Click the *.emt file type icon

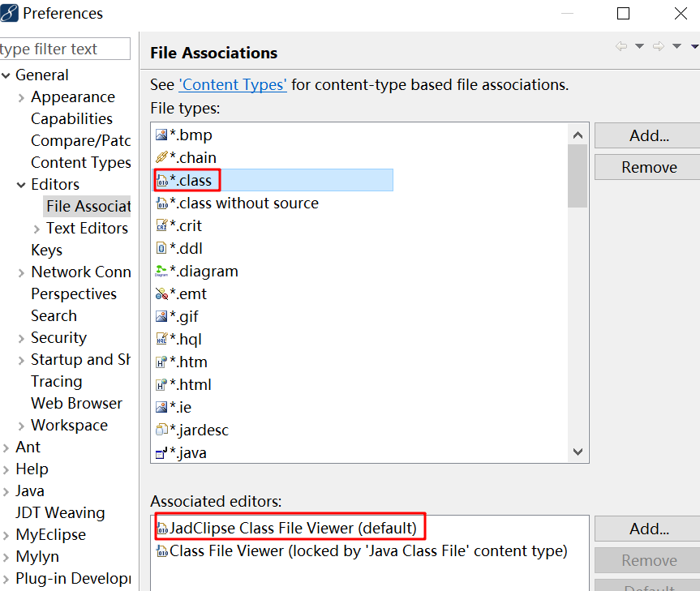pos(161,294)
